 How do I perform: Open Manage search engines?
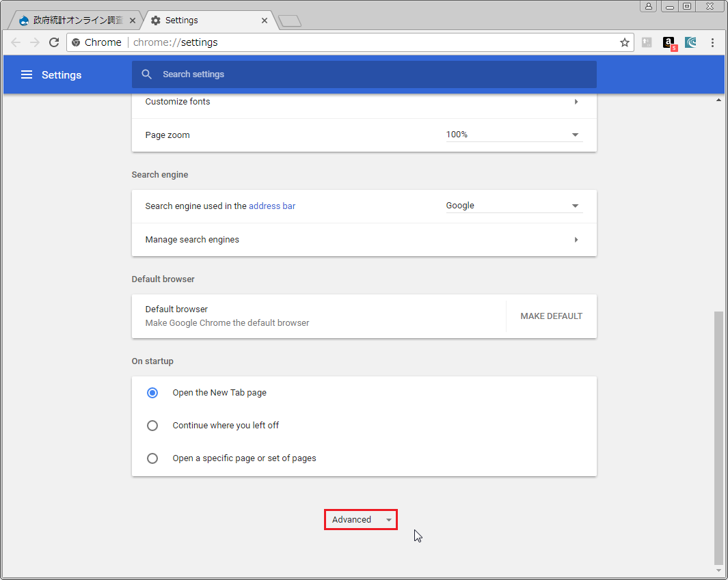[x=364, y=240]
